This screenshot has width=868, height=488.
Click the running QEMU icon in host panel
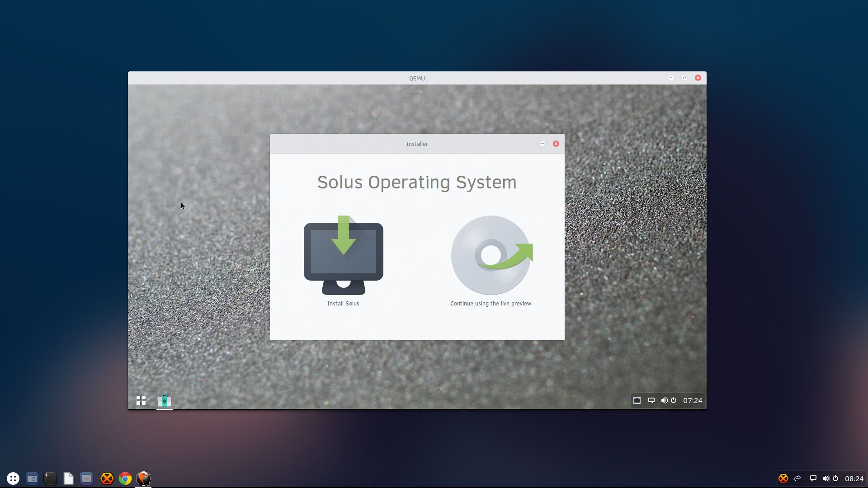click(143, 479)
